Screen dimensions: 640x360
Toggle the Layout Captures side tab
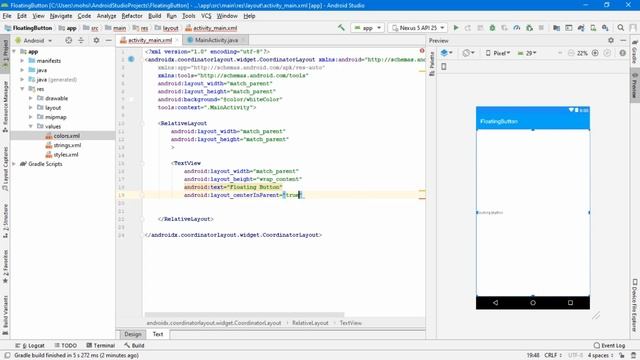tap(5, 169)
